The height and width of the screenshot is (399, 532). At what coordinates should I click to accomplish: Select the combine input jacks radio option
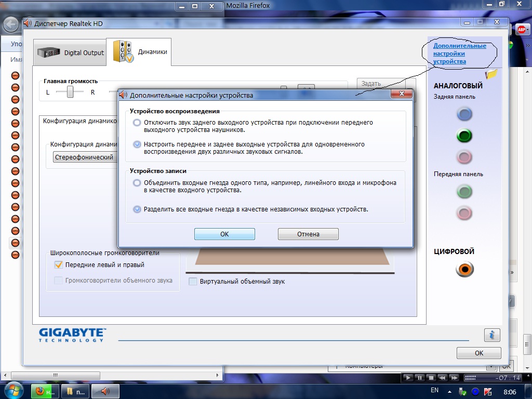coord(137,183)
